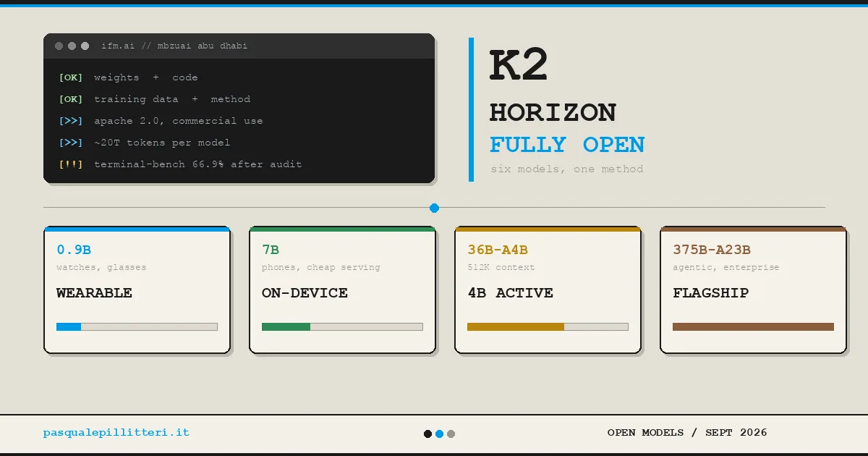Click the [>>] tag beside ~20T tokens

click(71, 143)
